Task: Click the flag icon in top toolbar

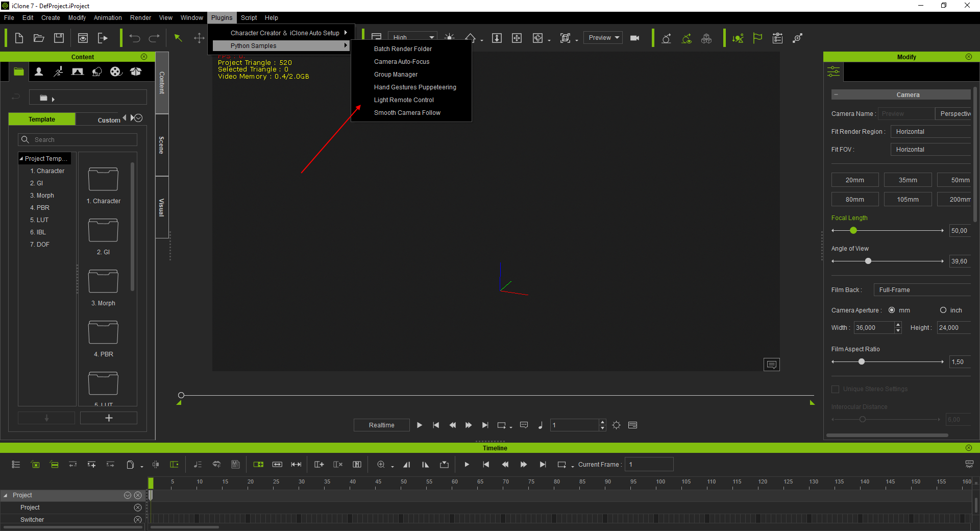Action: 757,38
